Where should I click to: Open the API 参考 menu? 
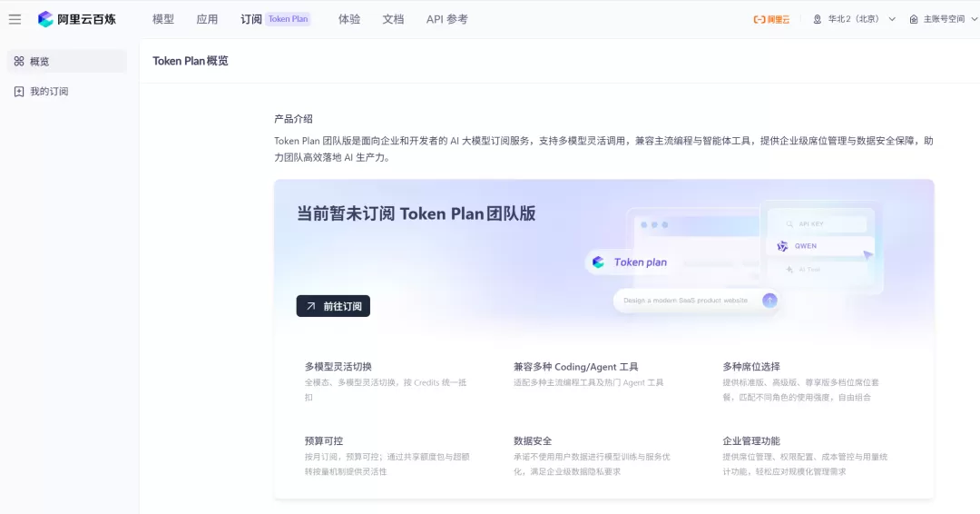tap(446, 19)
